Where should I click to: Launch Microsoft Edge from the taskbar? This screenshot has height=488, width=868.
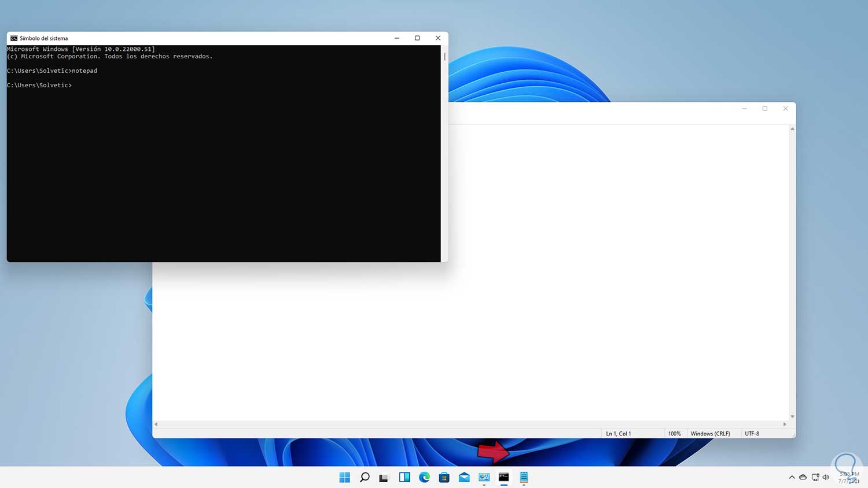(x=424, y=477)
